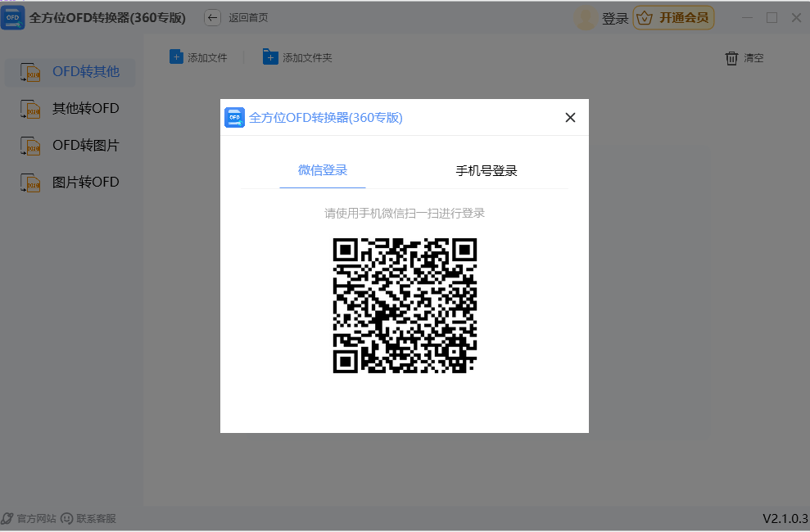810x532 pixels.
Task: Maximize the application window
Action: [x=772, y=17]
